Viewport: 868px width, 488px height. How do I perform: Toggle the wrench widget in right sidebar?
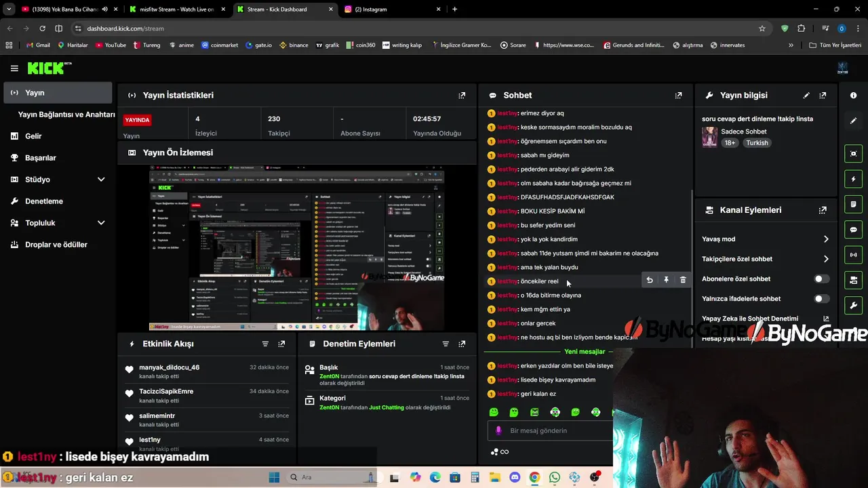pyautogui.click(x=853, y=305)
